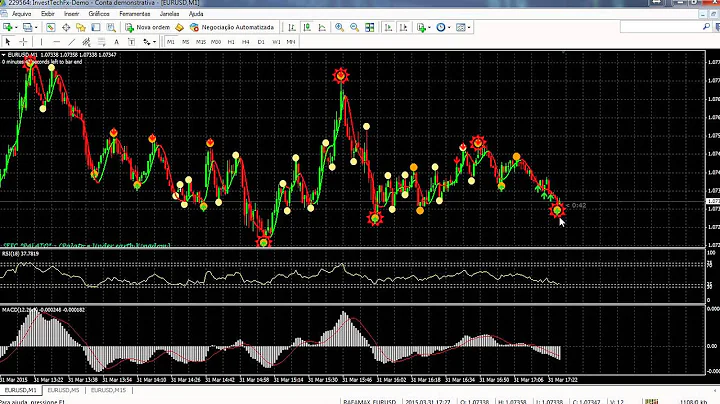
Task: Switch to M1 timeframe
Action: (x=171, y=42)
